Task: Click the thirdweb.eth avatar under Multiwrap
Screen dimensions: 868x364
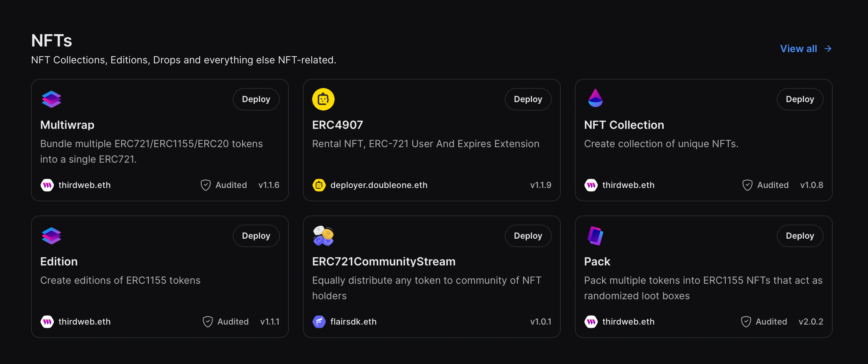Action: (47, 185)
